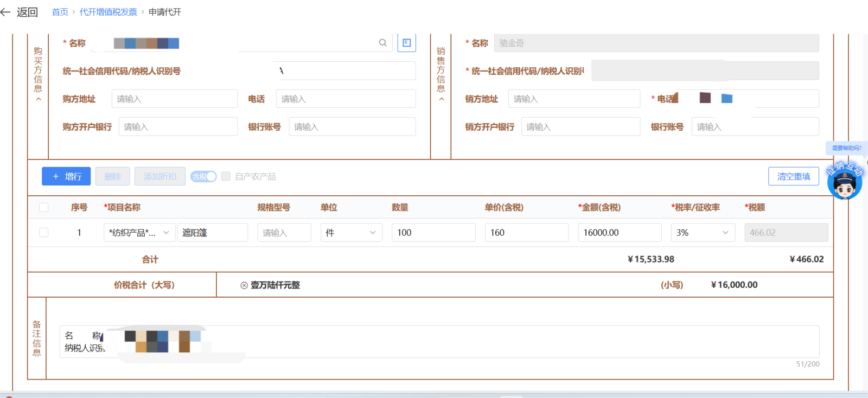The height and width of the screenshot is (398, 868).
Task: Click the 删除 button
Action: pyautogui.click(x=112, y=176)
